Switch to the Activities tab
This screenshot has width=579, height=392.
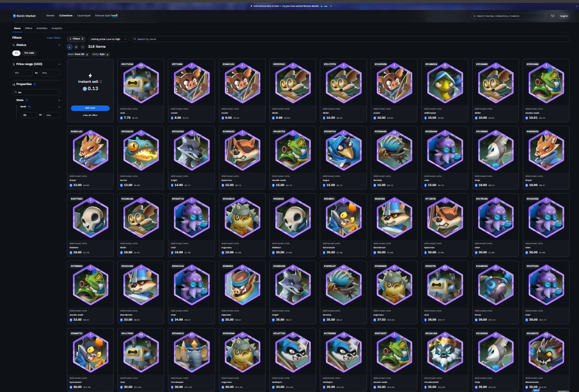[x=41, y=28]
